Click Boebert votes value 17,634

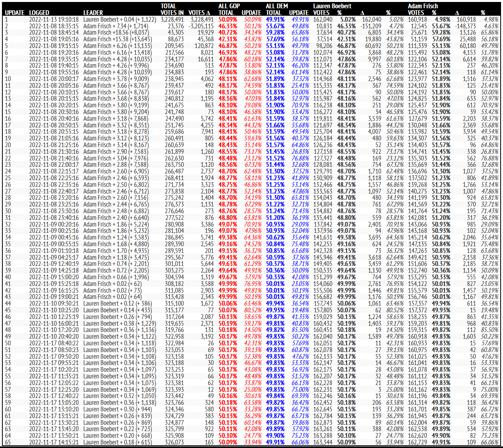tap(324, 33)
